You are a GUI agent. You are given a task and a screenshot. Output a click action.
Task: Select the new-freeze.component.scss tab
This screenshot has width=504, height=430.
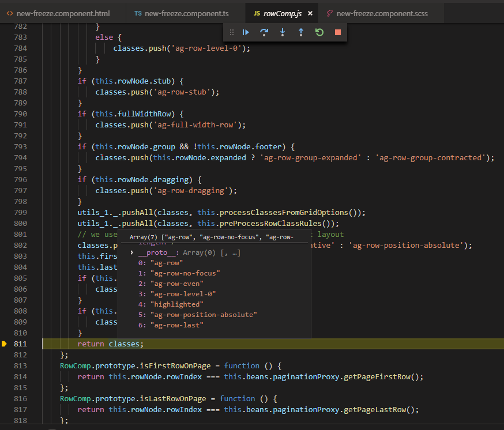pyautogui.click(x=381, y=13)
